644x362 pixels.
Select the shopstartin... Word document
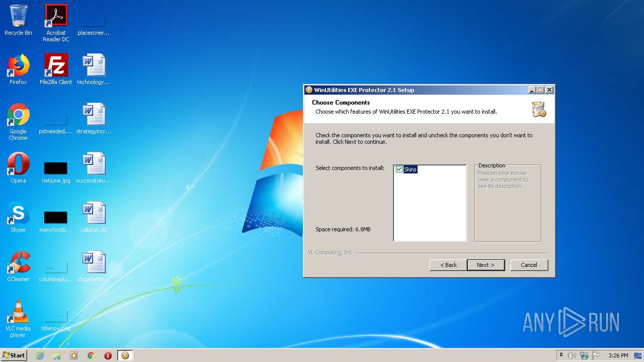[x=94, y=266]
